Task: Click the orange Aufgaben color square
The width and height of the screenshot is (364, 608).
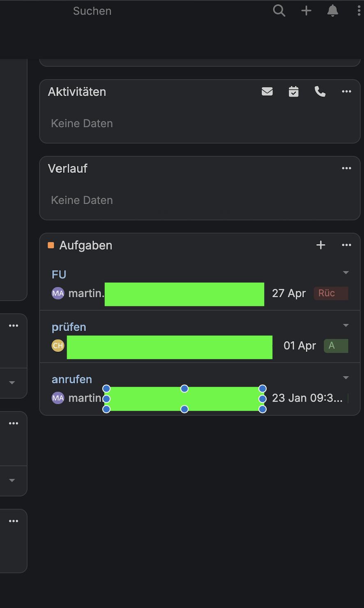Action: [51, 245]
